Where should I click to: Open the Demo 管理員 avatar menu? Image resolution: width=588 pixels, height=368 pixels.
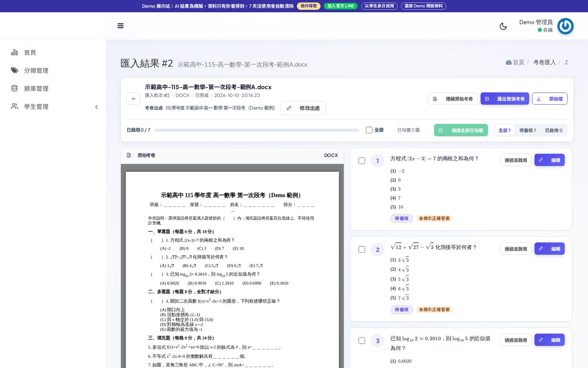tap(565, 26)
